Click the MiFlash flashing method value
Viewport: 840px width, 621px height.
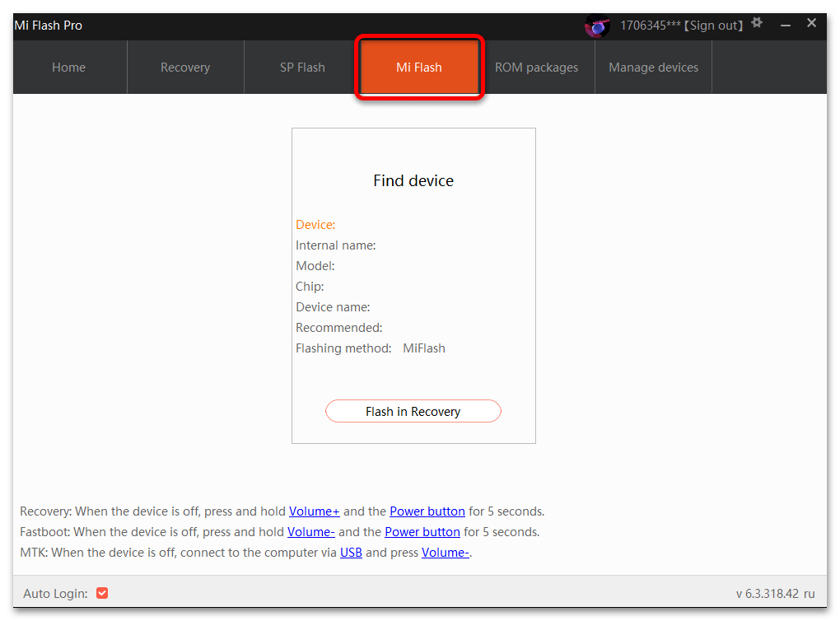[424, 348]
